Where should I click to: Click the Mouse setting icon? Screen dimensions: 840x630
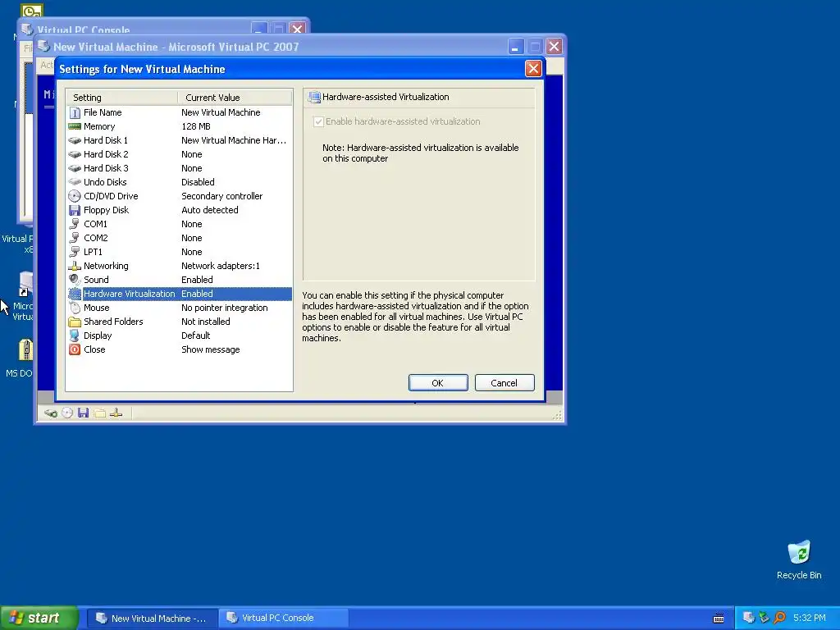click(75, 308)
